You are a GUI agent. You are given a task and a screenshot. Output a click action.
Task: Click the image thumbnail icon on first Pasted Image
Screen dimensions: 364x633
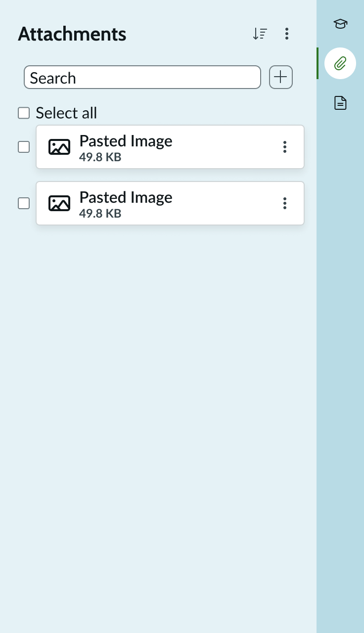[59, 147]
